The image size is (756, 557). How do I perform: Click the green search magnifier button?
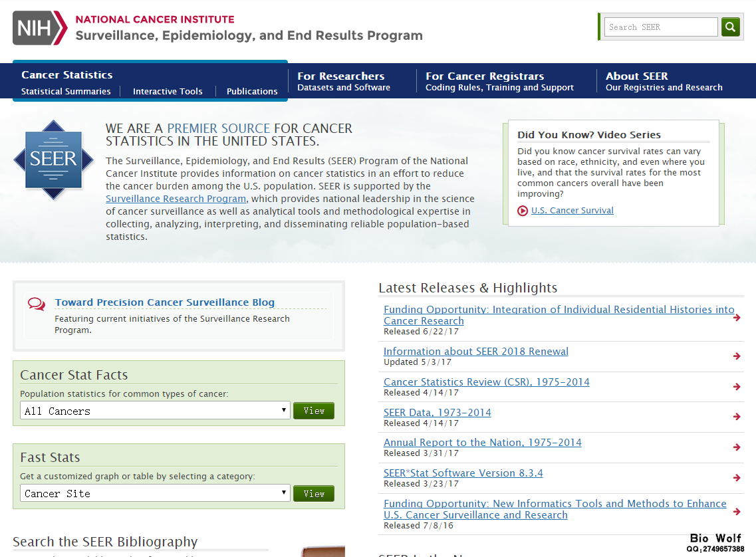[731, 27]
